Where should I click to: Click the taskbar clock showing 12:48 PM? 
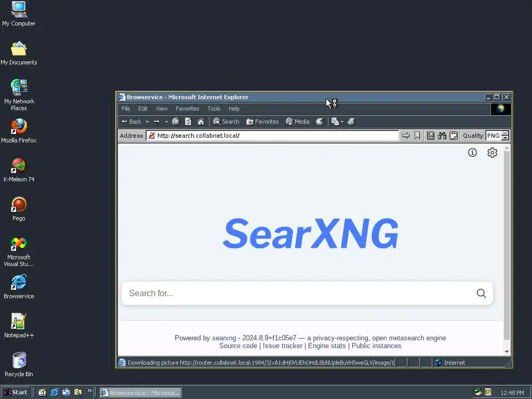512,393
